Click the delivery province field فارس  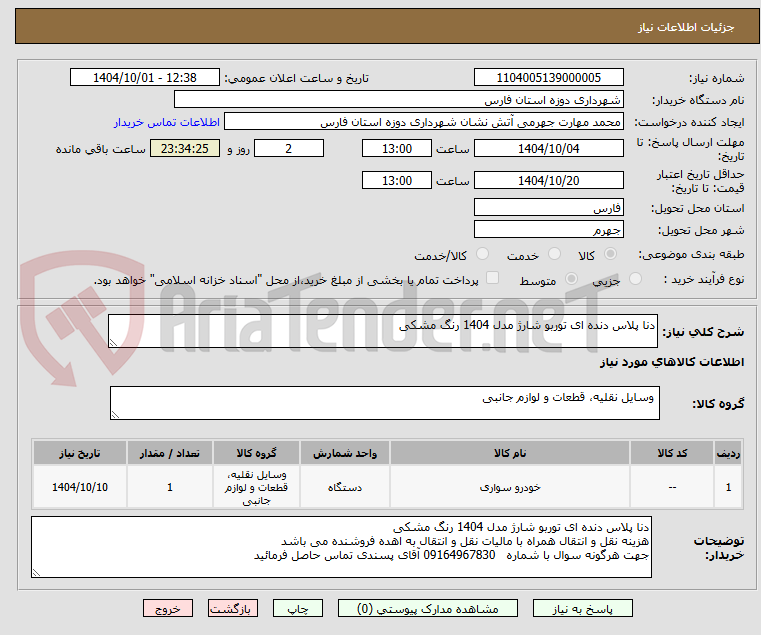point(548,207)
